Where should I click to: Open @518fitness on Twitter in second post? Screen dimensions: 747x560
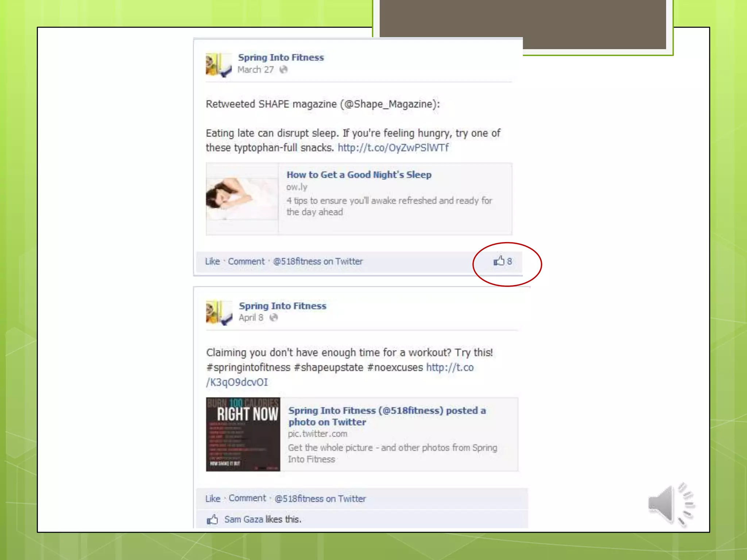(x=320, y=498)
